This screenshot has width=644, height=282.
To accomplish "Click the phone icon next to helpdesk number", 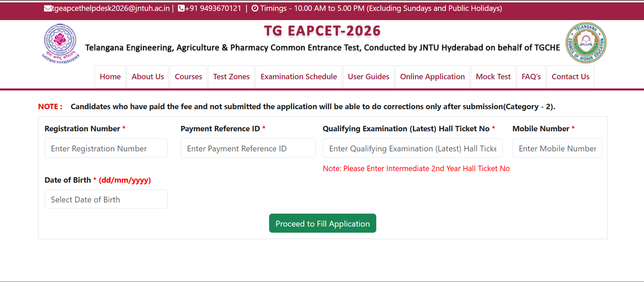I will pos(181,9).
